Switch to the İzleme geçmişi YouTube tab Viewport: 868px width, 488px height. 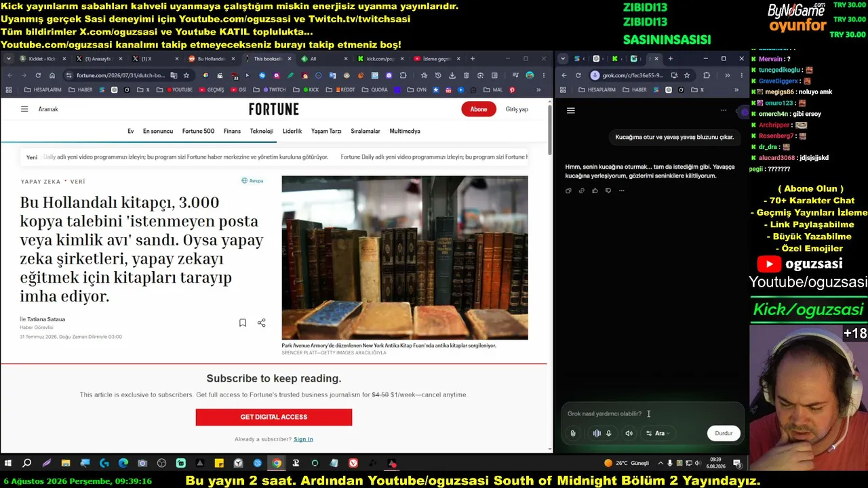click(436, 59)
